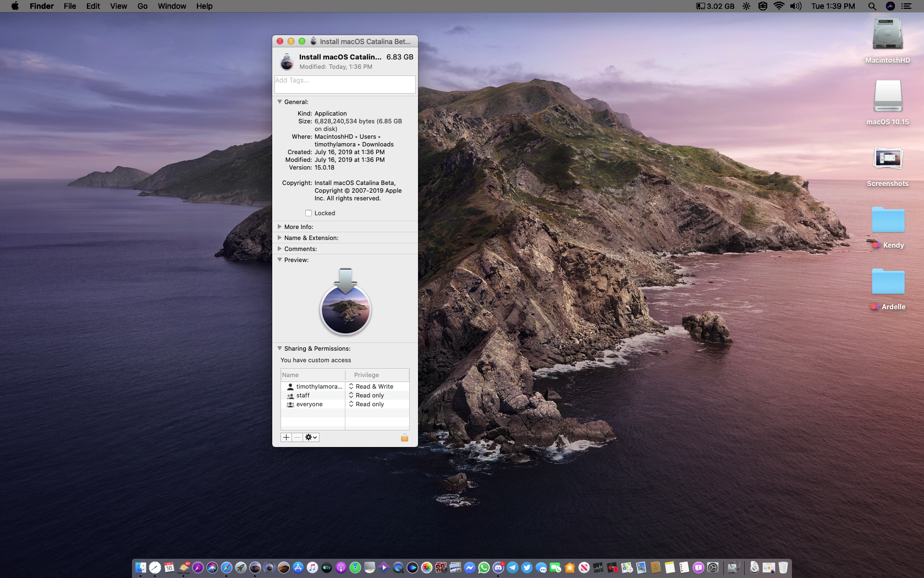Add a user with the plus button

pos(286,437)
